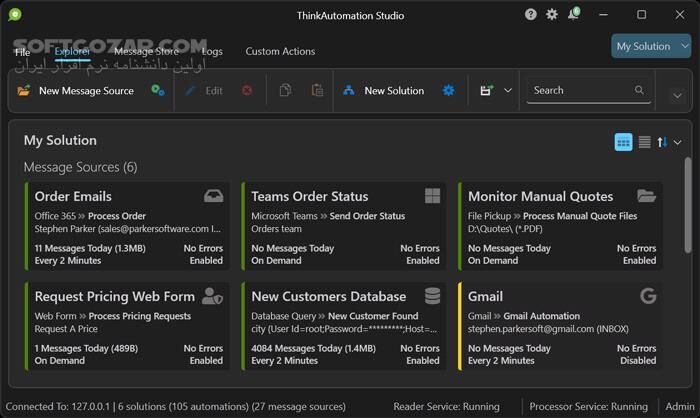
Task: Click the message source settings gears icon
Action: click(158, 91)
